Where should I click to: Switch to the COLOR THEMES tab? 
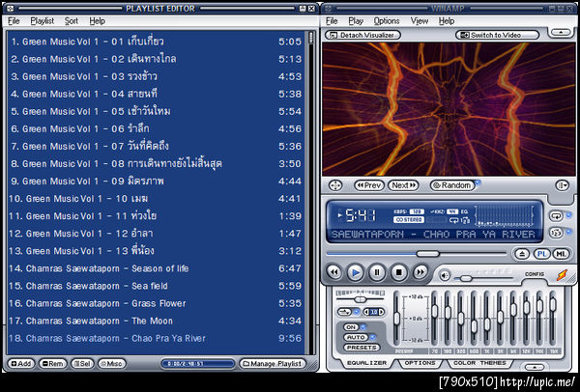click(x=480, y=363)
